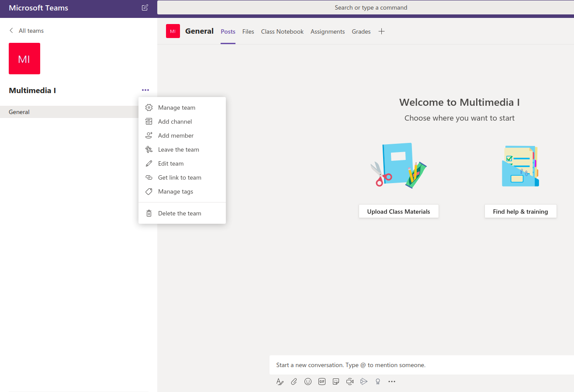This screenshot has height=392, width=574.
Task: Click Find help & training button
Action: click(521, 211)
